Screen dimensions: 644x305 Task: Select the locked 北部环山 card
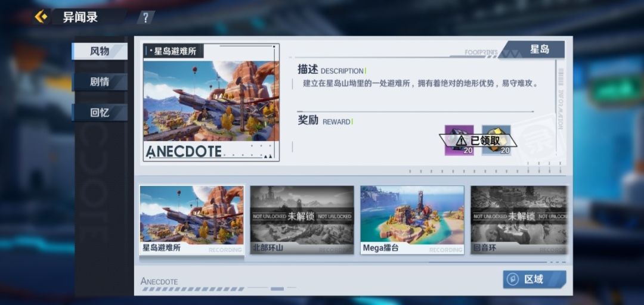pos(302,220)
